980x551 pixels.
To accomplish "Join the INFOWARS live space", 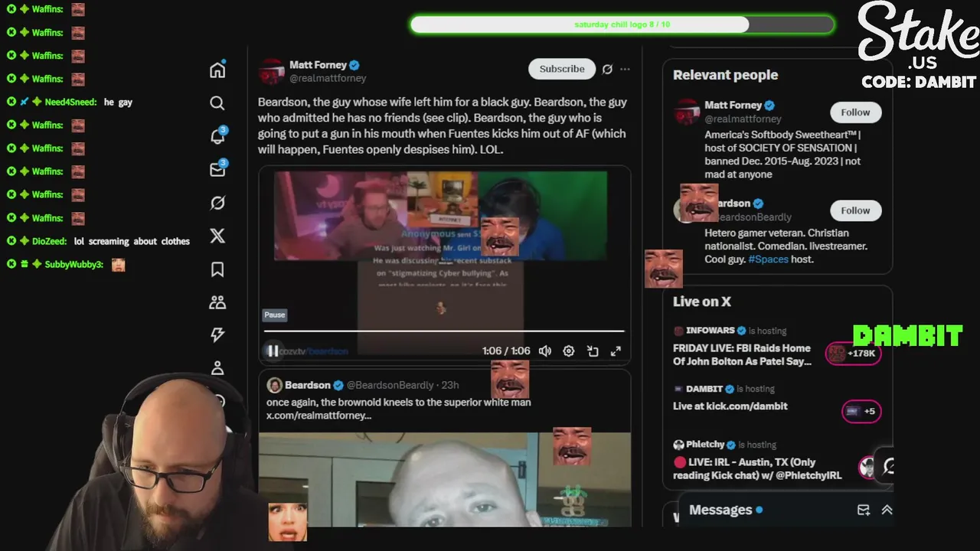I will coord(742,354).
